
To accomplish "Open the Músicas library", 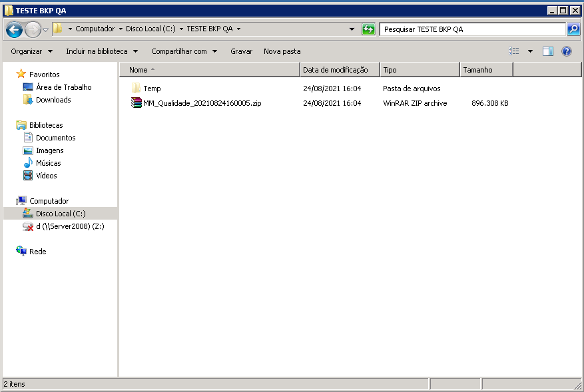I will 49,163.
